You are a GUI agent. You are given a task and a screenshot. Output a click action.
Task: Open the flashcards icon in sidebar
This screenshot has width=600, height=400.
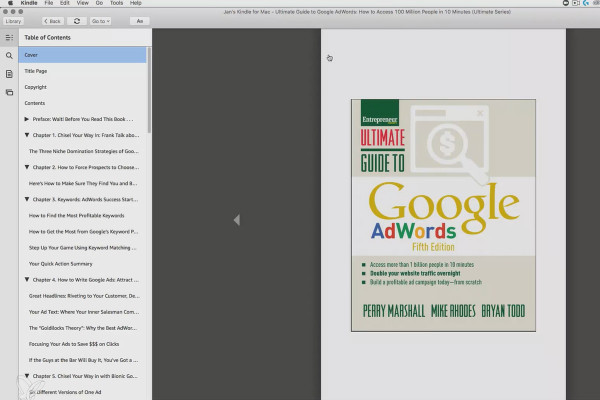point(9,92)
